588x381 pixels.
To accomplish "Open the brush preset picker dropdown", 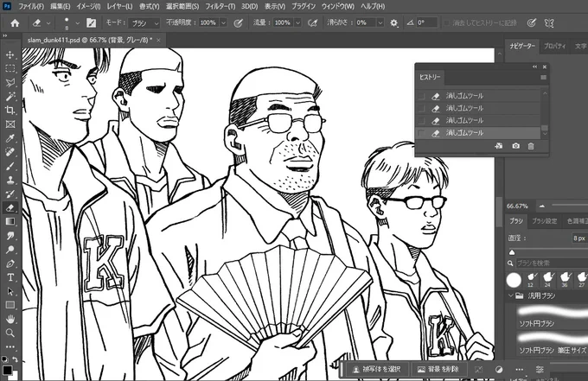I will point(78,23).
